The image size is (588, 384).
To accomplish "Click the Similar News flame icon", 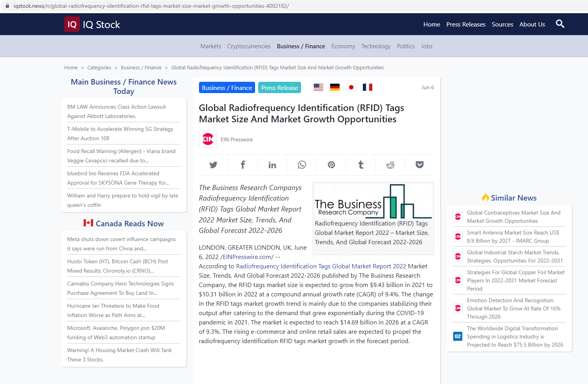I will pyautogui.click(x=485, y=197).
